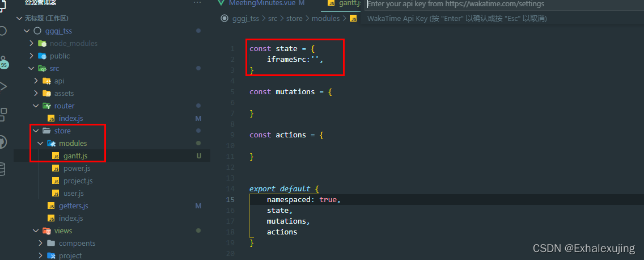Viewport: 644px width, 260px height.
Task: Click the api folder icon
Action: [46, 81]
